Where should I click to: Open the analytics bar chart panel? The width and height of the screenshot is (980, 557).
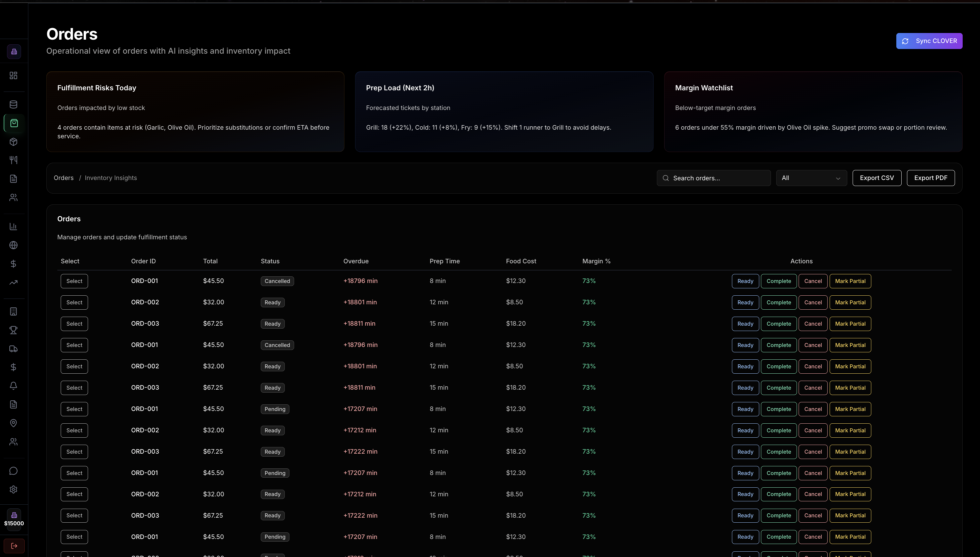pyautogui.click(x=14, y=226)
